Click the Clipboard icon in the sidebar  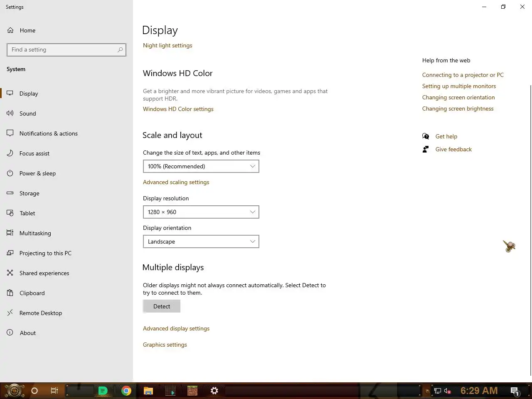10,293
